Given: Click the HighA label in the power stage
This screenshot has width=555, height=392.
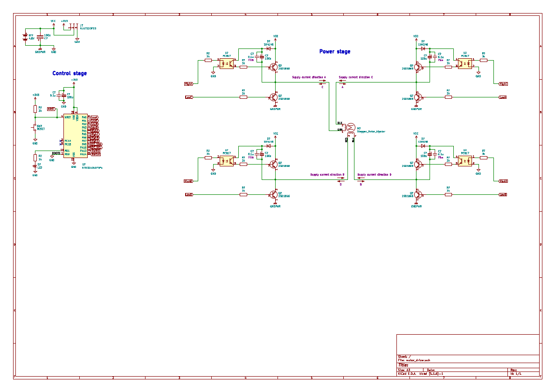Looking at the screenshot, I should click(189, 84).
